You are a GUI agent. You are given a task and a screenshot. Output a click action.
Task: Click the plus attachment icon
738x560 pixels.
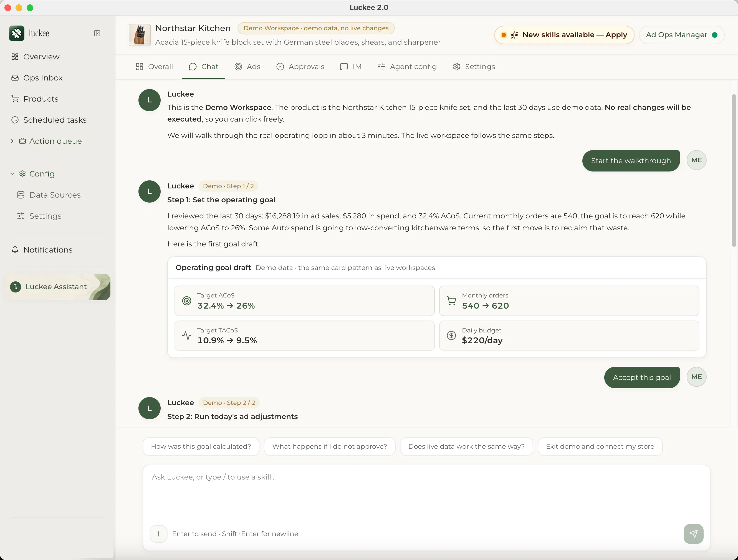tap(159, 534)
